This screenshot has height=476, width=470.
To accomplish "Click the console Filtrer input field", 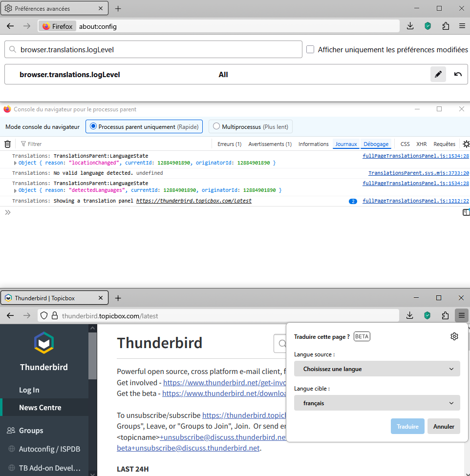I will click(x=115, y=144).
